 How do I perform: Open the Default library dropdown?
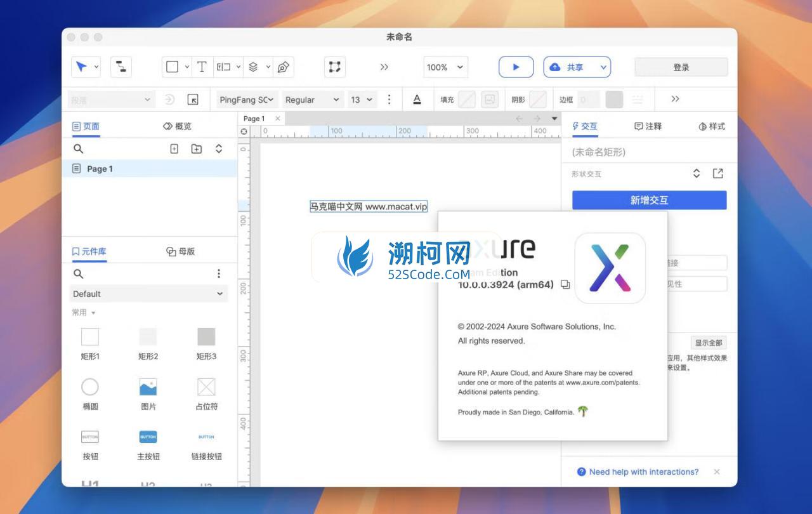click(x=148, y=294)
